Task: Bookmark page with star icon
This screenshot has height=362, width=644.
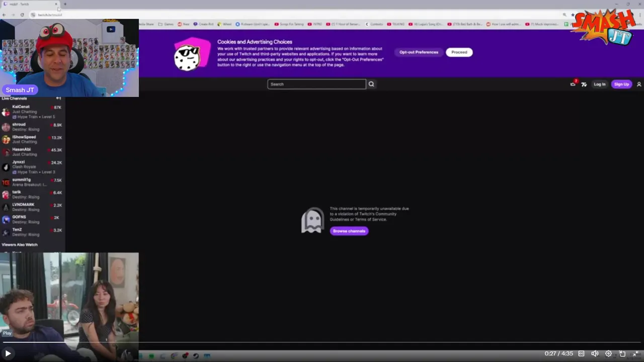Action: pos(573,15)
